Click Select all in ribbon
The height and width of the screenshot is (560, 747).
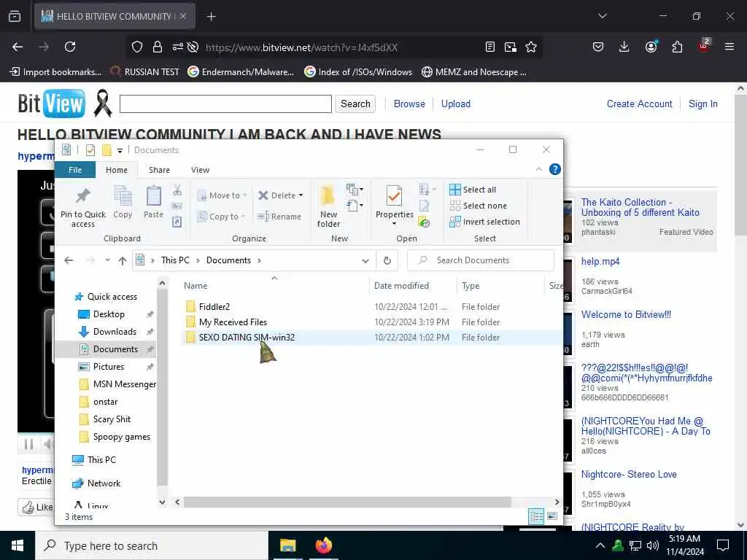pos(473,190)
